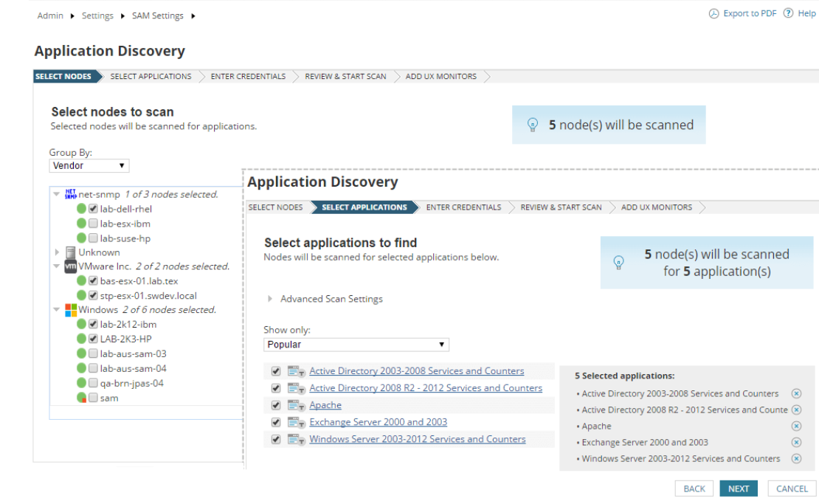
Task: Open the Apache application link
Action: (325, 405)
